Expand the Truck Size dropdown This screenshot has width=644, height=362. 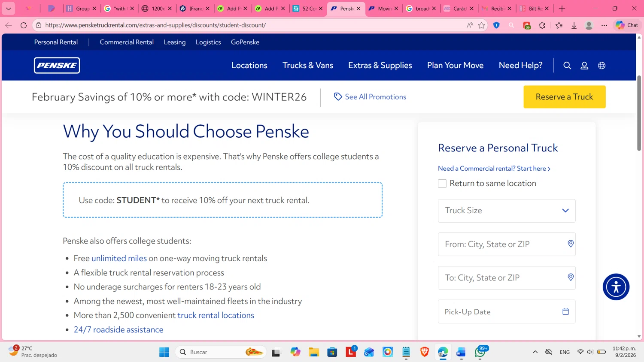pyautogui.click(x=507, y=211)
